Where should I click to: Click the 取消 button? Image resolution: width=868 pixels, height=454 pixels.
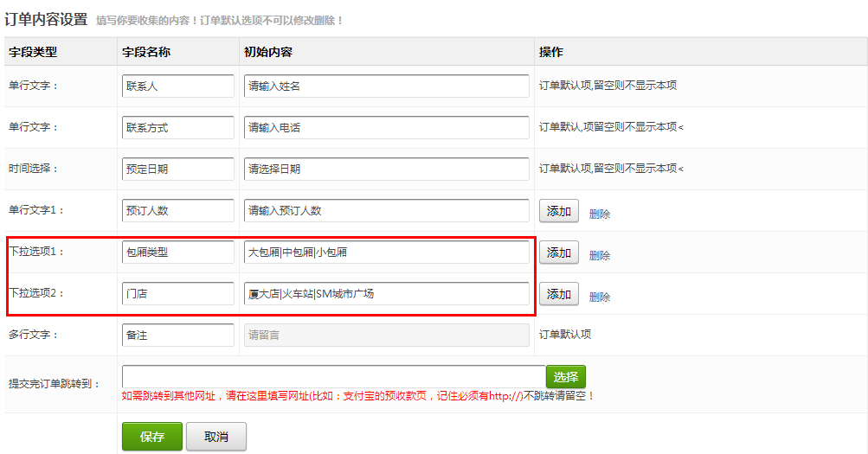tap(216, 437)
